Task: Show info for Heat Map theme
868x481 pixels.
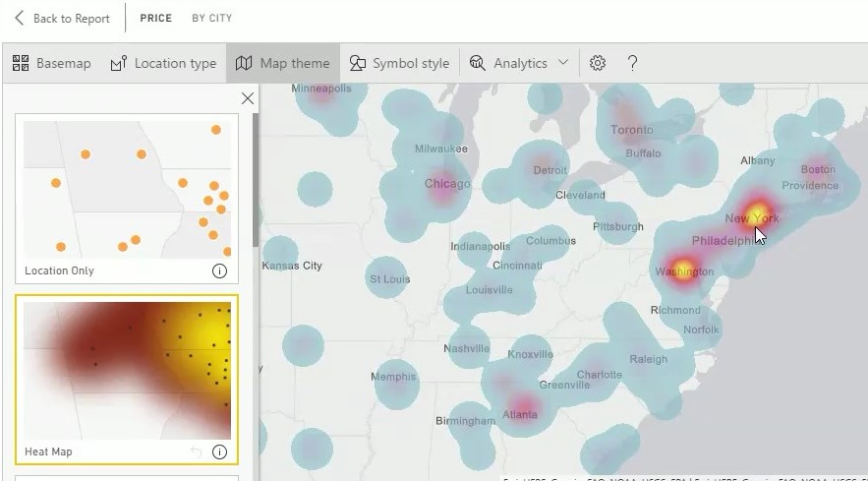Action: (x=219, y=452)
